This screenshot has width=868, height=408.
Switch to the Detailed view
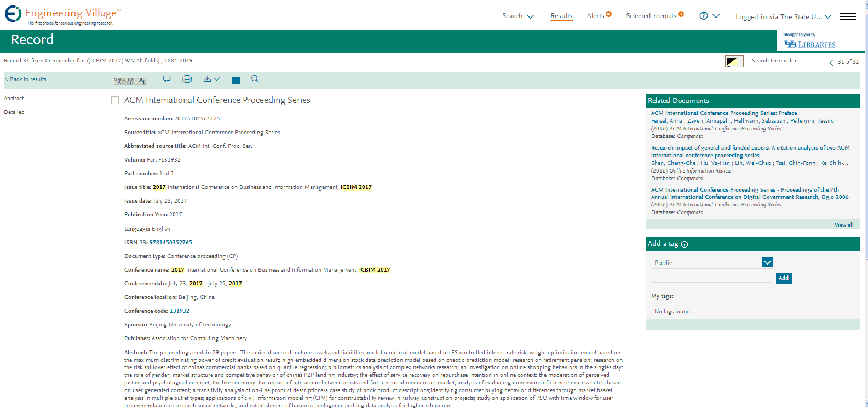(14, 112)
